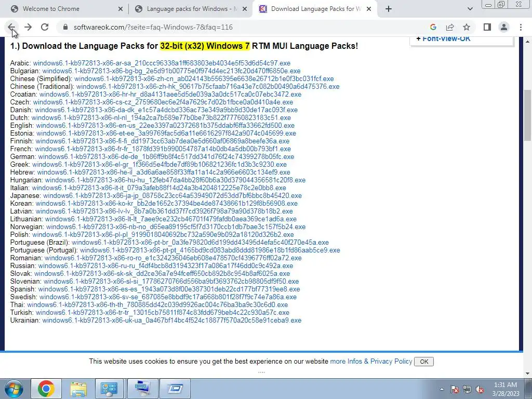
Task: Click the vertical page scrollbar thumb
Action: pos(528,115)
